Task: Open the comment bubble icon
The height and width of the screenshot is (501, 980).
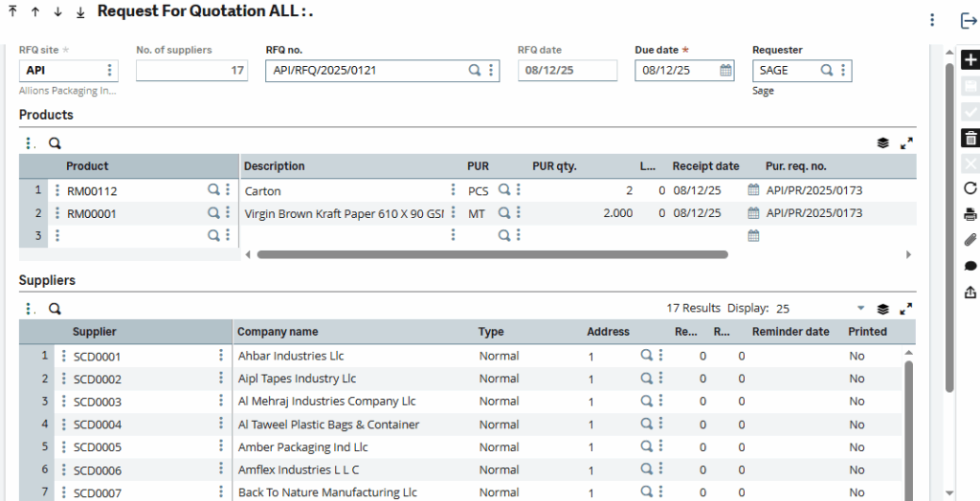Action: tap(969, 266)
